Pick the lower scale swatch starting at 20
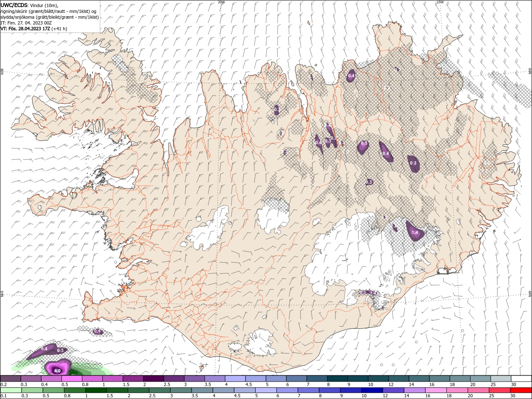This screenshot has width=532, height=399. pos(478,390)
